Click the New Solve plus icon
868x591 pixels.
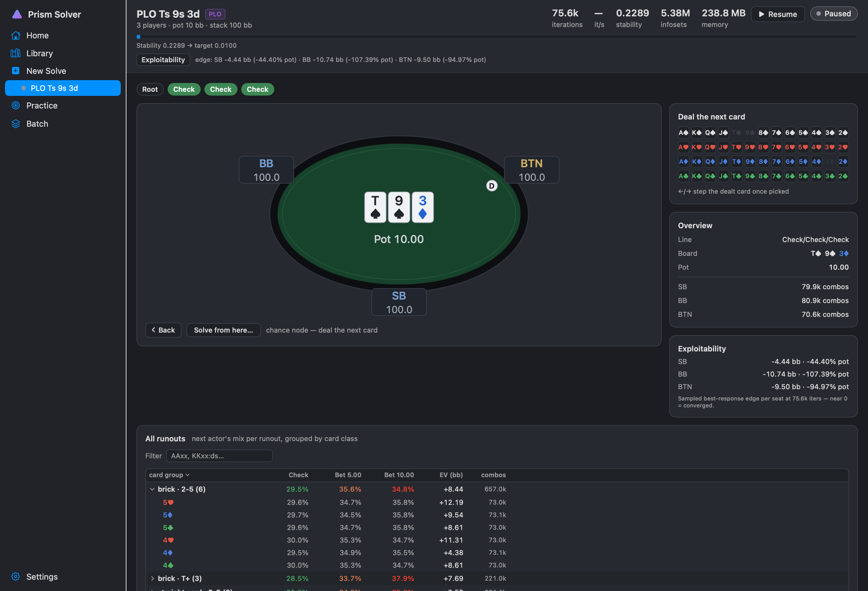tap(16, 71)
